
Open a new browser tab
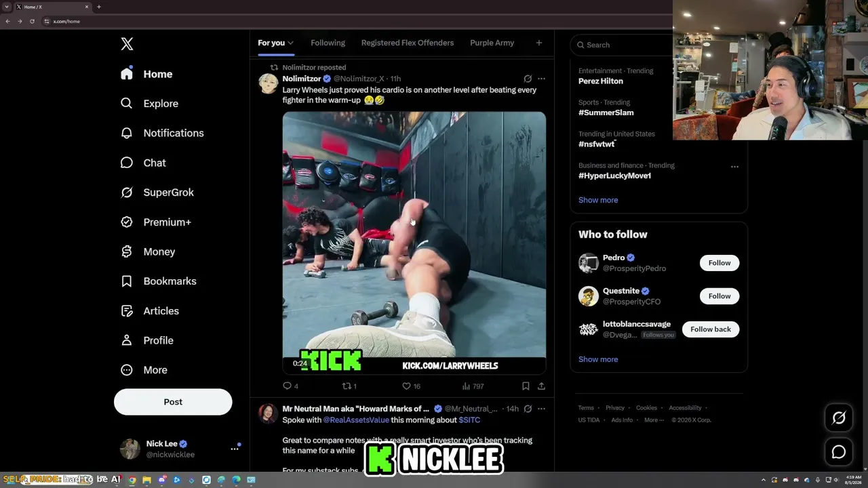coord(99,7)
